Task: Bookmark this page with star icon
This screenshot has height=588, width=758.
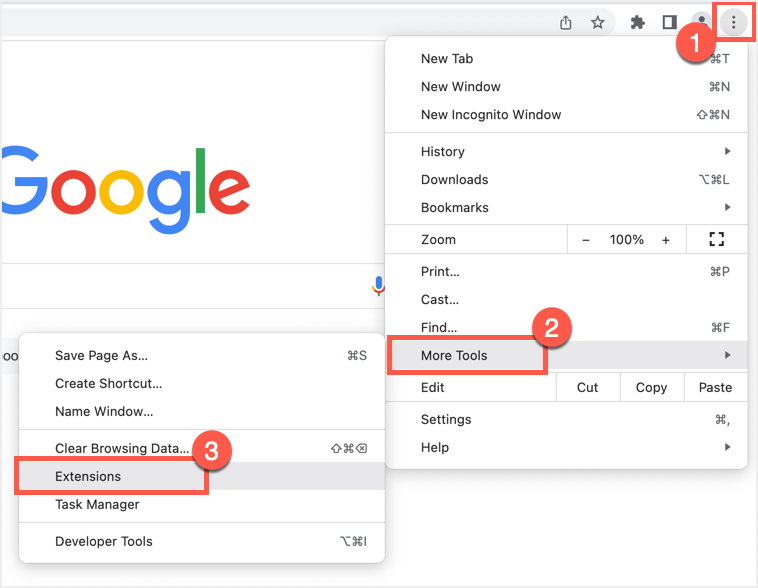Action: pyautogui.click(x=597, y=22)
